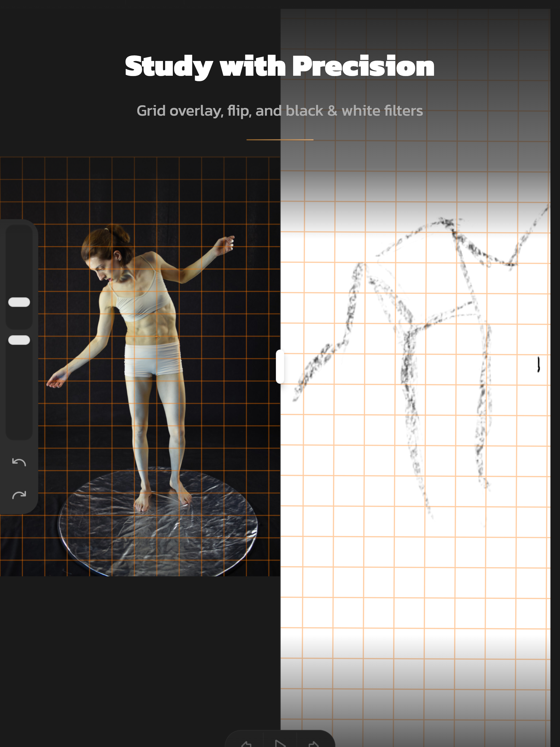Go to next reference pose arrow
This screenshot has height=747, width=560.
point(314,744)
